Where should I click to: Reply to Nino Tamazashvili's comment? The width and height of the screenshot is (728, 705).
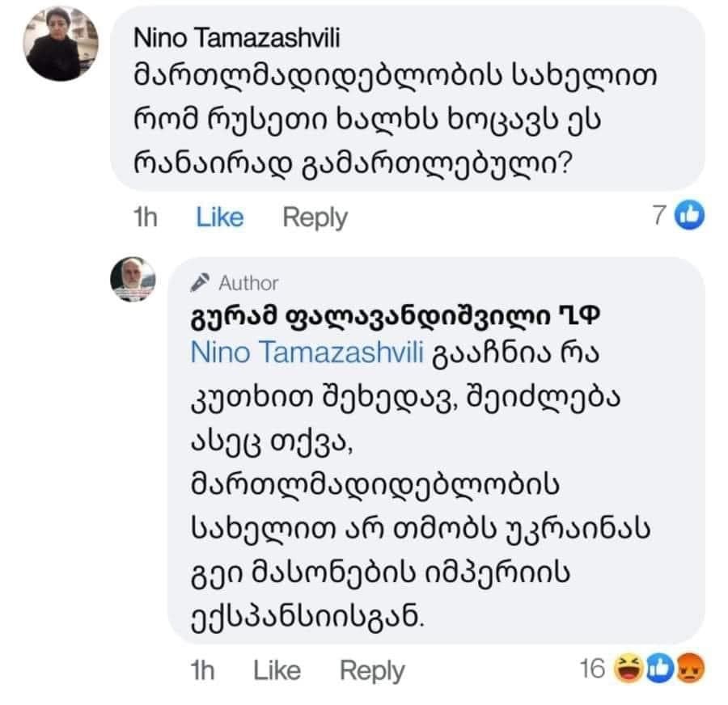[315, 216]
